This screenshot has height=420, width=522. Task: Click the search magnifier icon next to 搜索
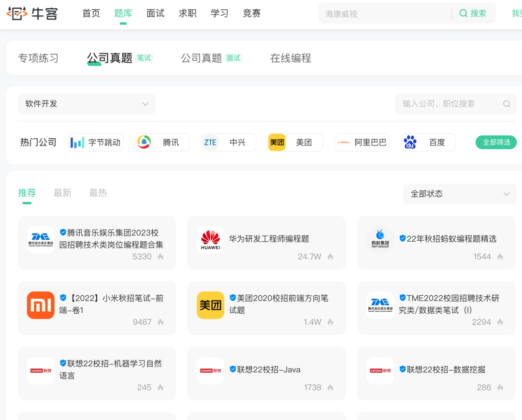pos(463,14)
